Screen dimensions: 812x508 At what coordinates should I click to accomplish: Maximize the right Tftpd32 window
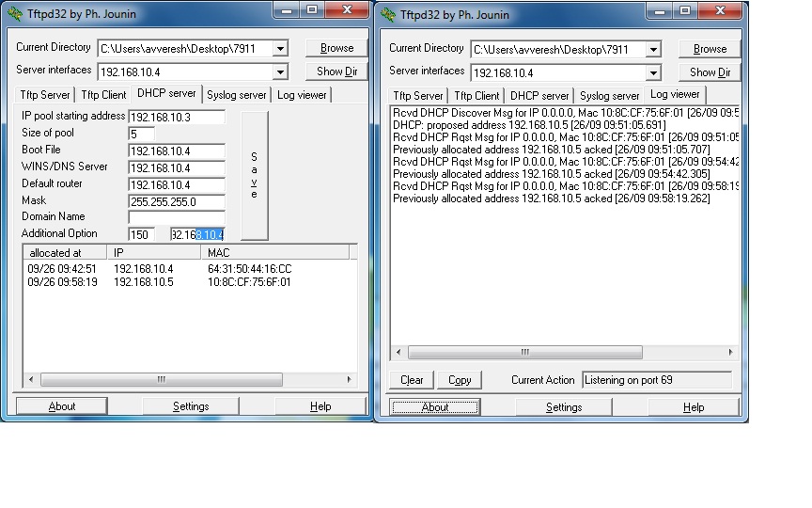pyautogui.click(x=684, y=11)
